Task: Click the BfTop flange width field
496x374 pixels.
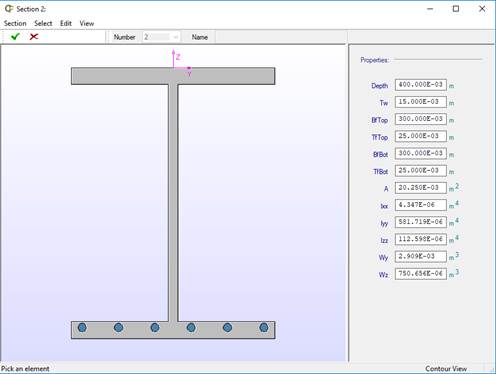Action: pyautogui.click(x=421, y=119)
